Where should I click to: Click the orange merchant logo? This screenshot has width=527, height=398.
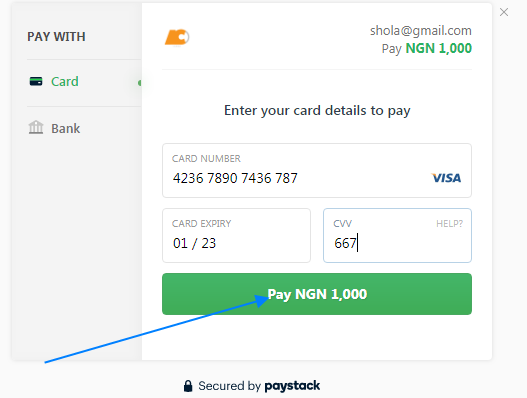(x=177, y=37)
